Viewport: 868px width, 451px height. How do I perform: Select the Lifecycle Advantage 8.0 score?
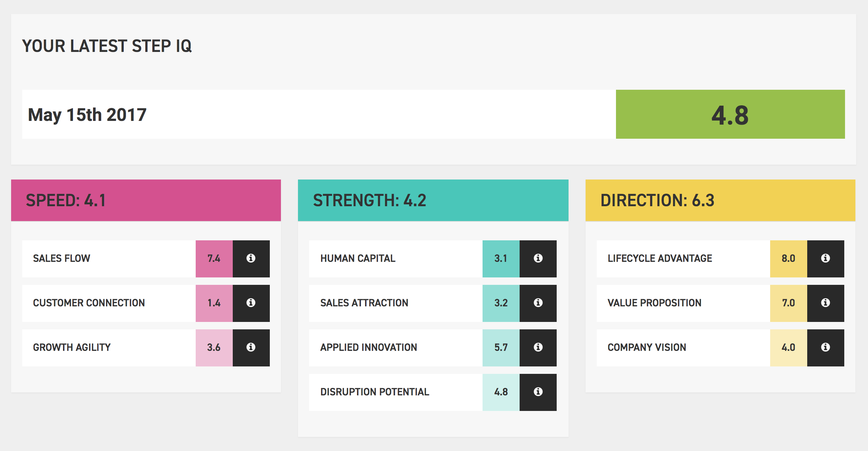click(789, 259)
